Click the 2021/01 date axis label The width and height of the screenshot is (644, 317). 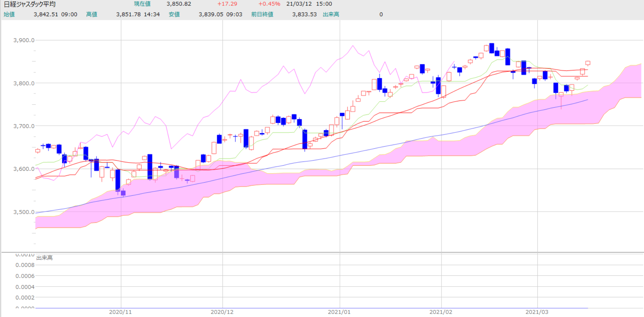click(339, 312)
